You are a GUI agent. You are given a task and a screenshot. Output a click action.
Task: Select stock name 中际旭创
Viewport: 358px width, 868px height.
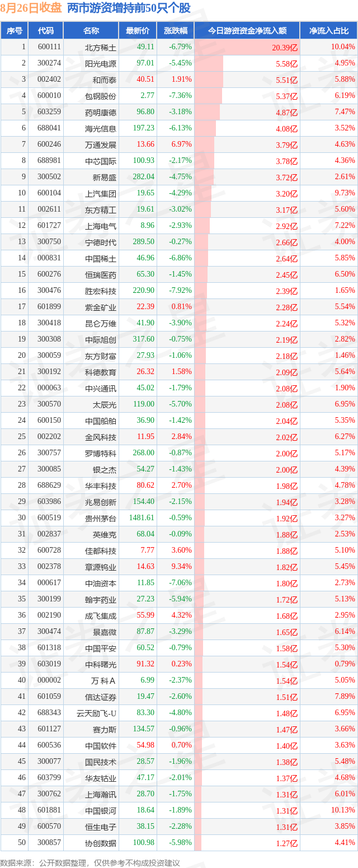point(101,340)
